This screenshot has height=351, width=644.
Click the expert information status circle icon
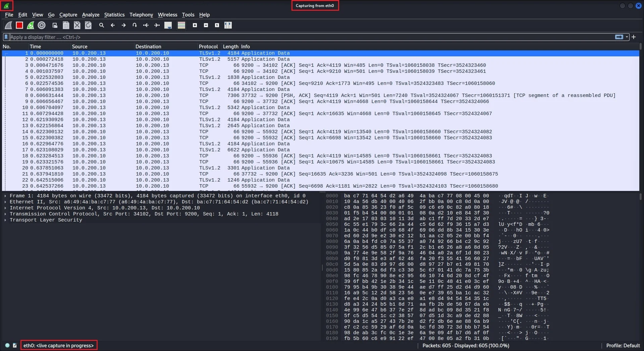point(7,345)
